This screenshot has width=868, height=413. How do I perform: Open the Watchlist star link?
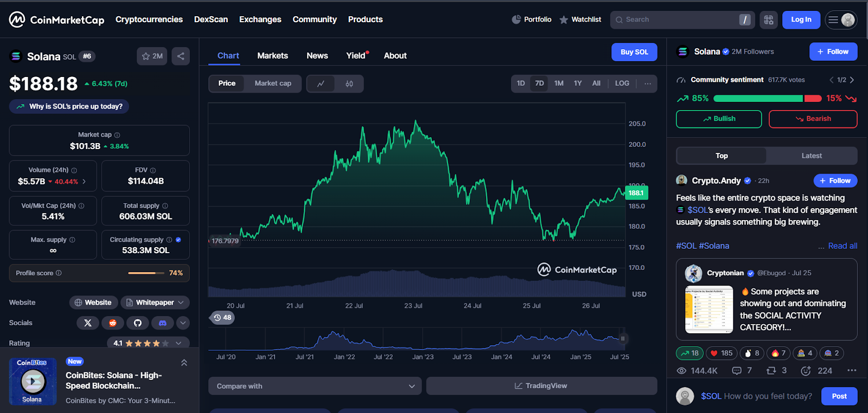[x=580, y=20]
